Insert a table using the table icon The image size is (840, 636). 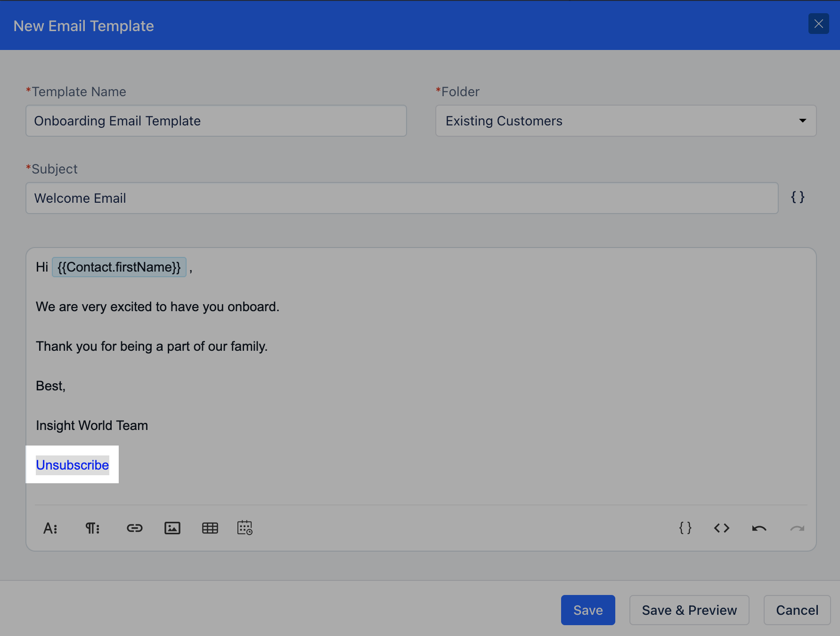click(210, 528)
